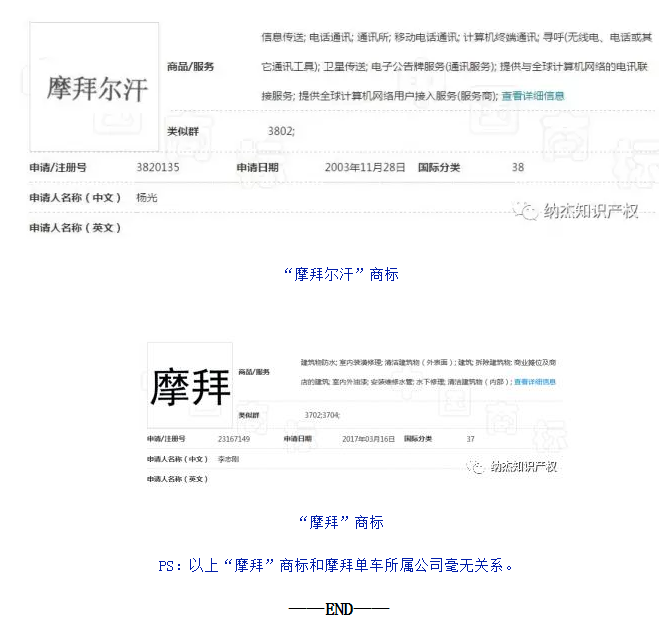Click 申请人名称（英文）label in 摩拜尔汗 record

tap(75, 228)
